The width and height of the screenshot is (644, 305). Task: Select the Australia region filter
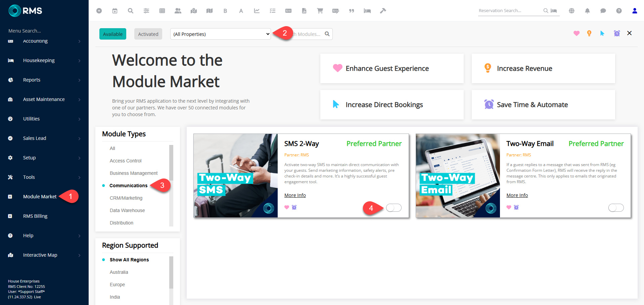click(119, 272)
